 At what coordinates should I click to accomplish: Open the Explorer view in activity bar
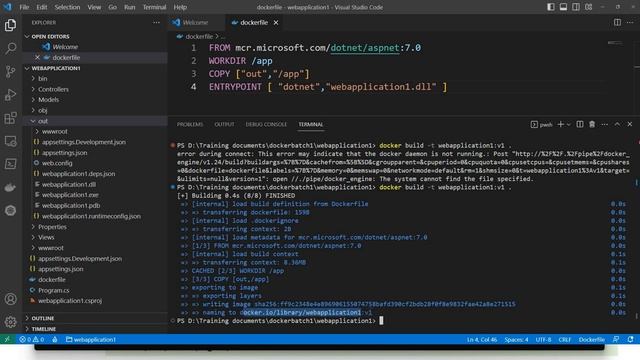click(x=11, y=25)
